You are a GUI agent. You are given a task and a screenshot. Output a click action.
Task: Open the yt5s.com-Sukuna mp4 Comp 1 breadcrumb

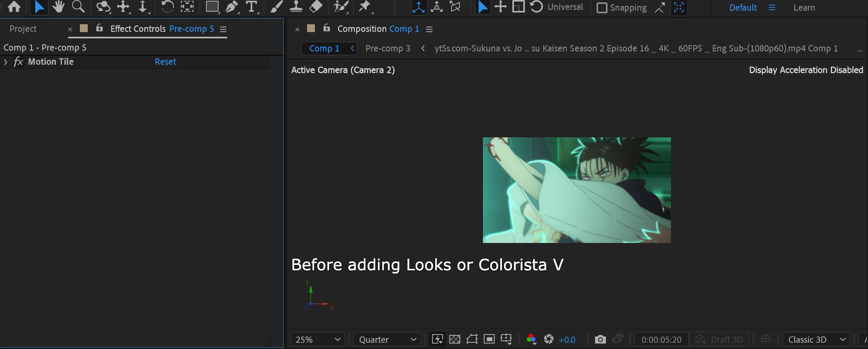[x=636, y=49]
